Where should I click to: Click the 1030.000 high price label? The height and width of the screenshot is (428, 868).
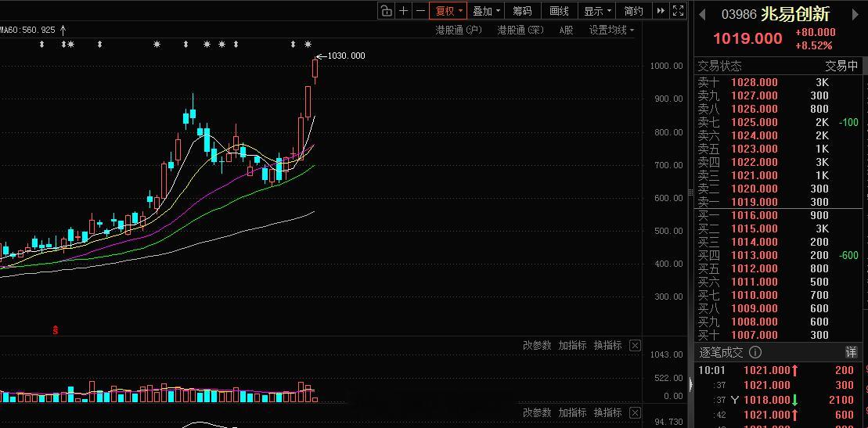(x=347, y=56)
